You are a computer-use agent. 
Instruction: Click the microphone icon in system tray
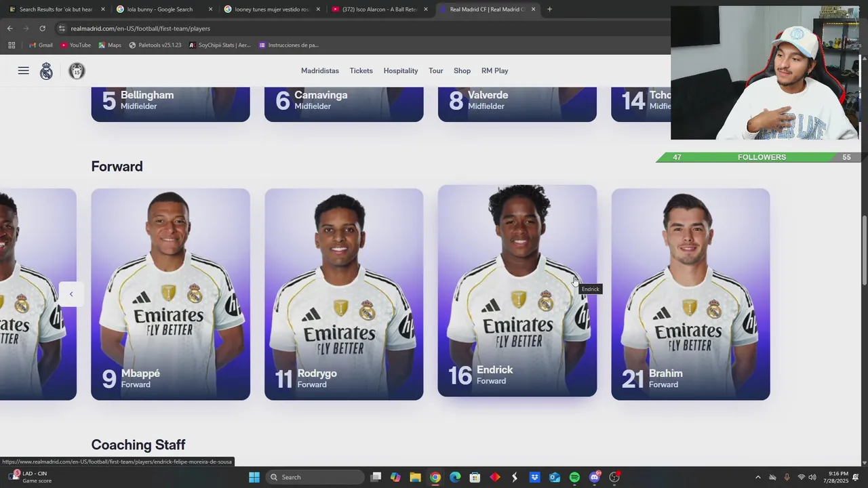pos(787,477)
